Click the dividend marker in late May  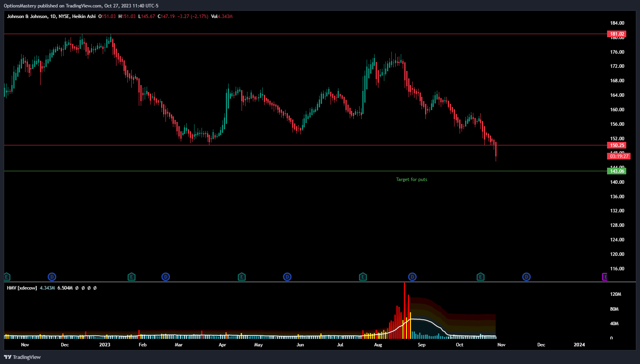point(287,277)
